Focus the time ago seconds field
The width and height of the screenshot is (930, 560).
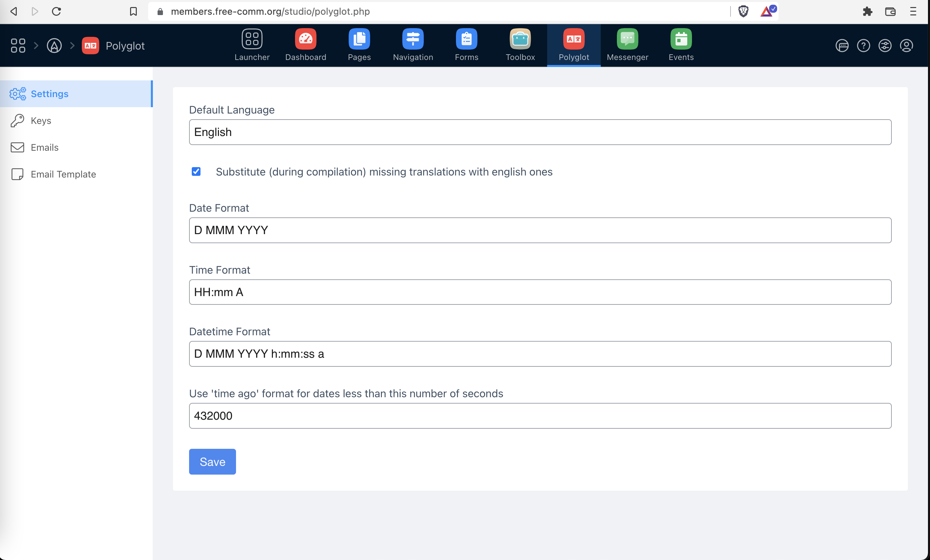540,416
